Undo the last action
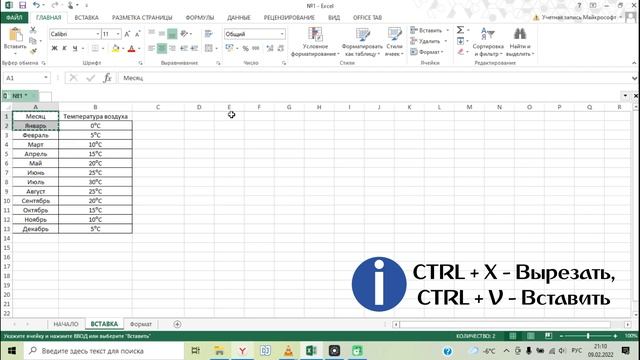The image size is (640, 360). pyautogui.click(x=36, y=5)
